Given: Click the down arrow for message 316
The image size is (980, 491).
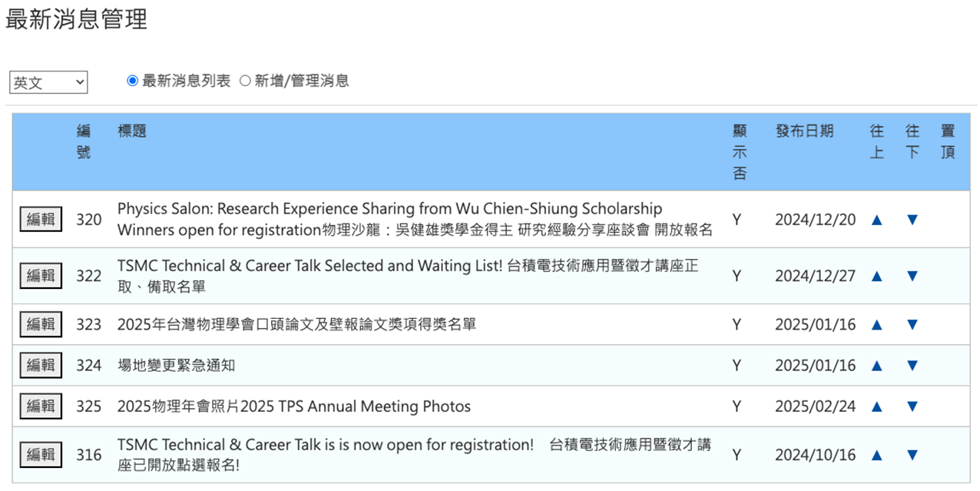Looking at the screenshot, I should (912, 456).
